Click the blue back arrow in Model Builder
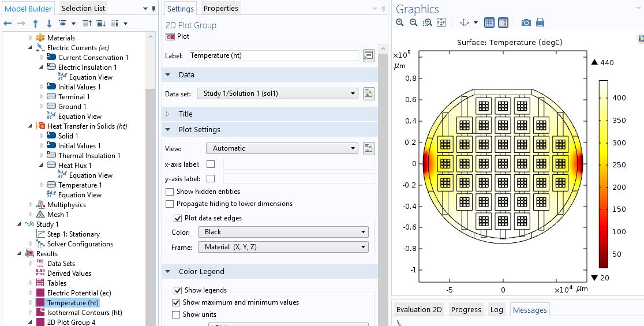The width and height of the screenshot is (644, 326). click(8, 24)
